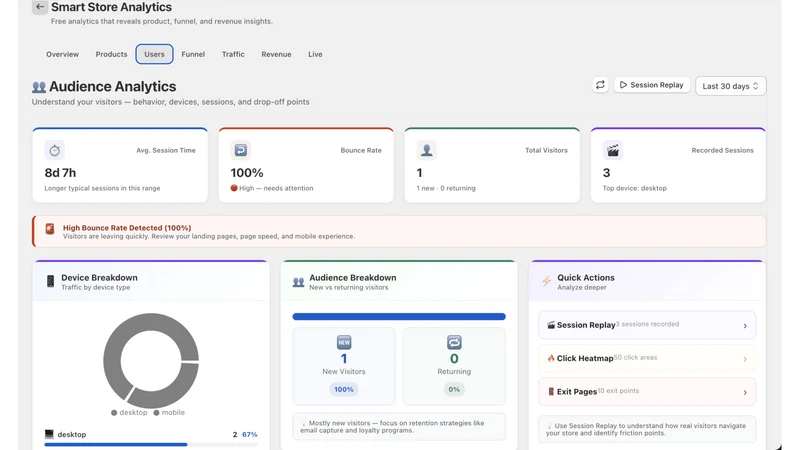Click the 'Top device: desktop' text
This screenshot has width=800, height=450.
[x=635, y=188]
